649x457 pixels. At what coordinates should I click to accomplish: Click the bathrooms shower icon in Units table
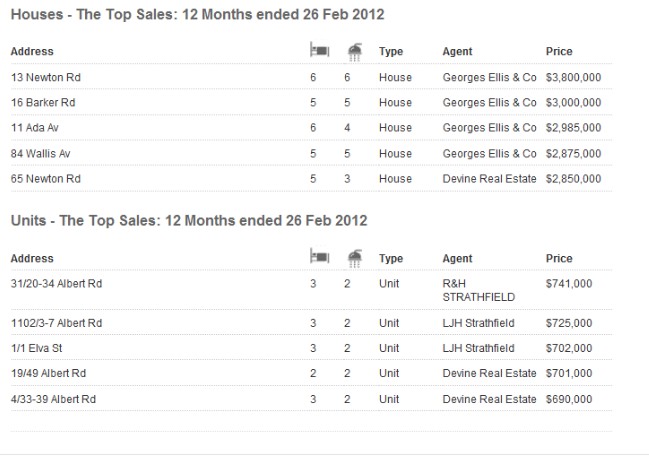point(355,258)
